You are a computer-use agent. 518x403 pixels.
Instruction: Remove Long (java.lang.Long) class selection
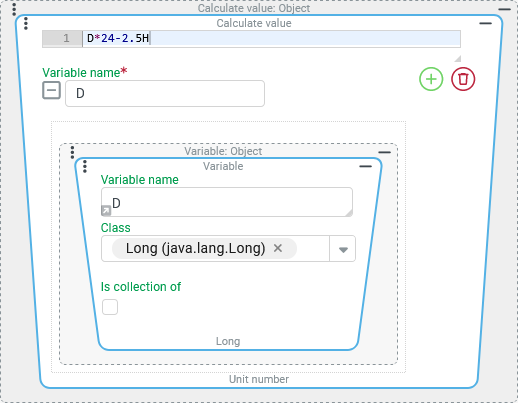(x=278, y=248)
